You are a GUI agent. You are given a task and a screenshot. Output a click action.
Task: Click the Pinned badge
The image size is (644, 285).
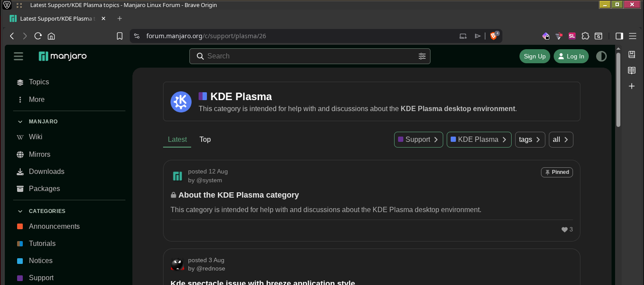557,172
